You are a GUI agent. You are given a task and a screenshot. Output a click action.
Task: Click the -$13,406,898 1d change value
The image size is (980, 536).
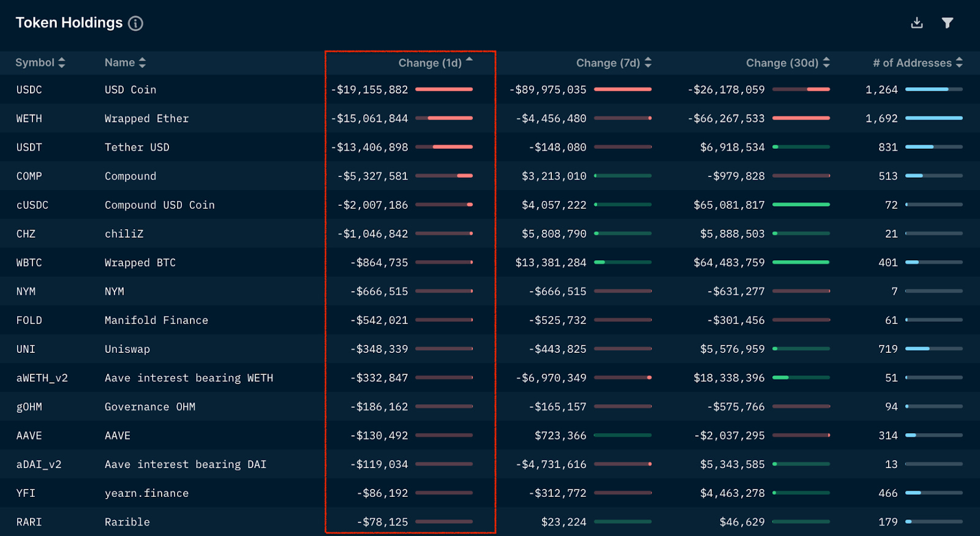(x=369, y=147)
